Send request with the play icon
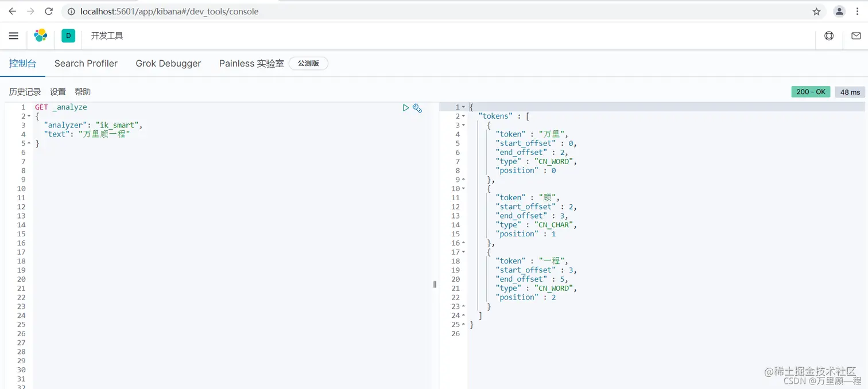Screen dimensions: 868x389 [406, 107]
